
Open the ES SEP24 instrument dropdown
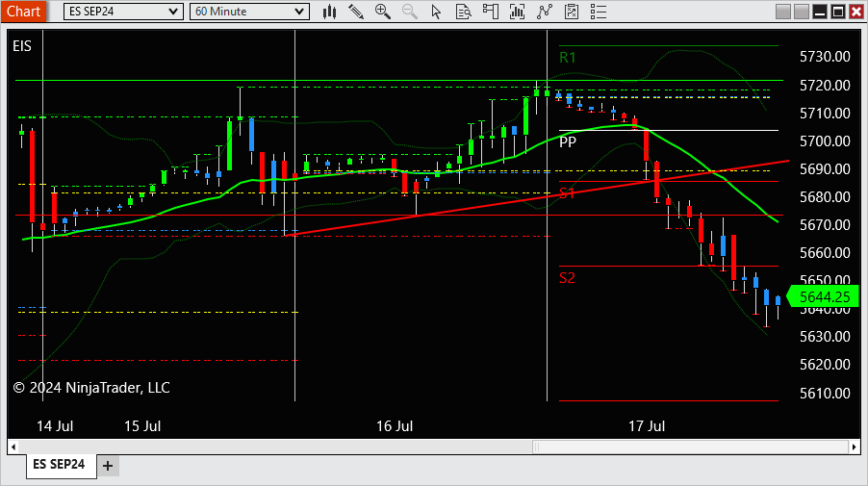(x=123, y=12)
